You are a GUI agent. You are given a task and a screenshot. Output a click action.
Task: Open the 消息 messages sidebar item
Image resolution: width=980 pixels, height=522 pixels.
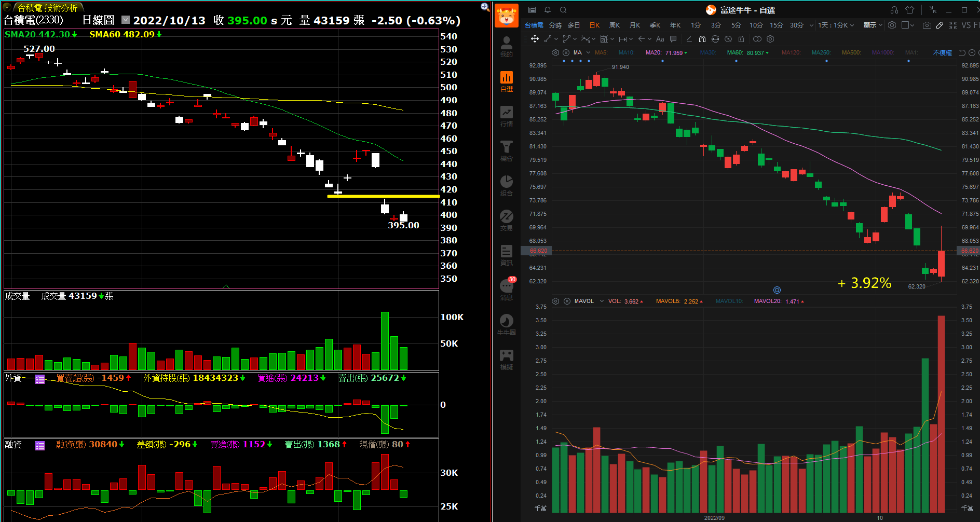coord(507,290)
